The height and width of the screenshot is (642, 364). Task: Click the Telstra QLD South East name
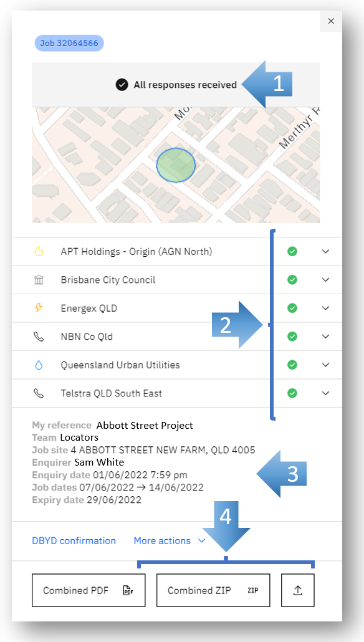click(112, 393)
